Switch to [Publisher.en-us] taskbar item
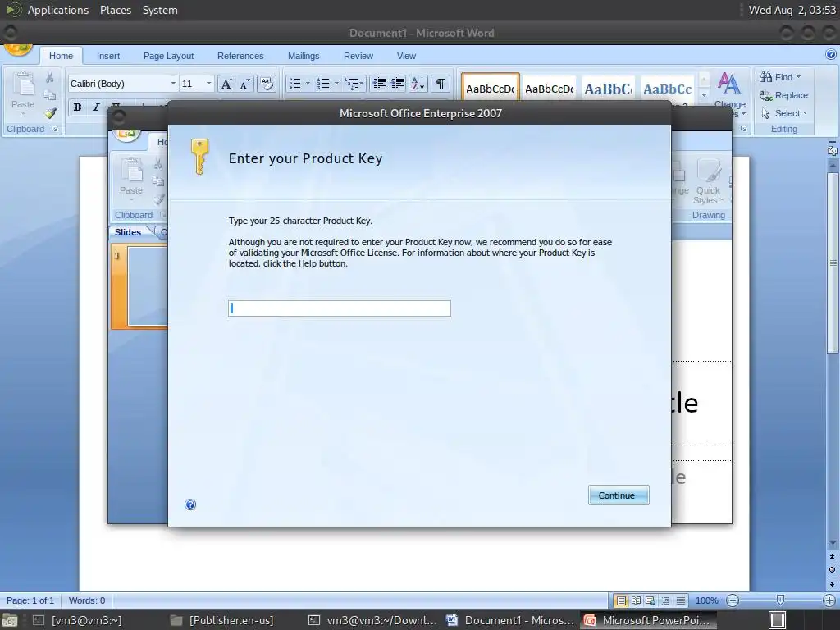Image resolution: width=840 pixels, height=630 pixels. coord(221,620)
